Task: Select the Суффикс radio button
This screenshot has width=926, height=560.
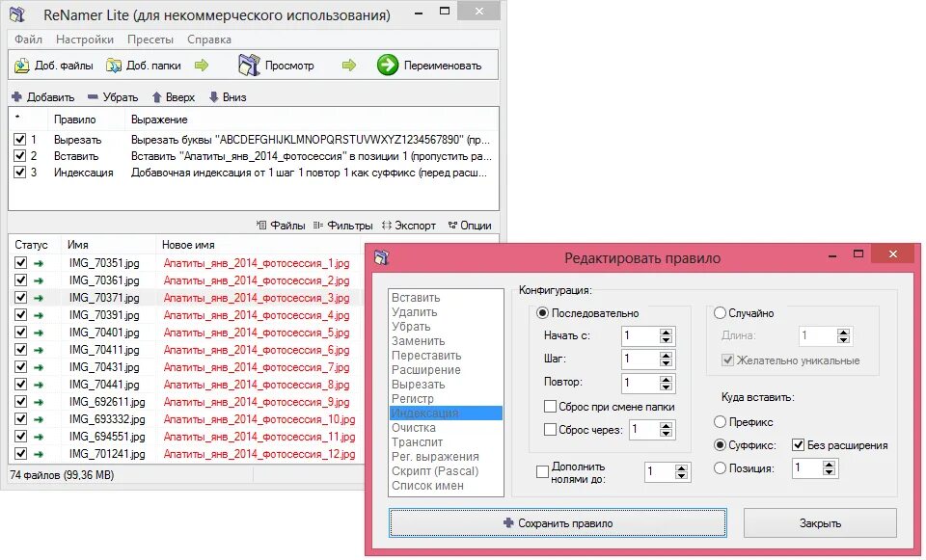Action: pyautogui.click(x=720, y=445)
